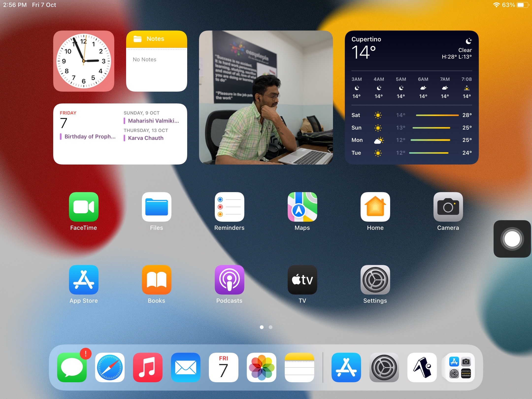Tap the Photos widget picture

tap(266, 98)
